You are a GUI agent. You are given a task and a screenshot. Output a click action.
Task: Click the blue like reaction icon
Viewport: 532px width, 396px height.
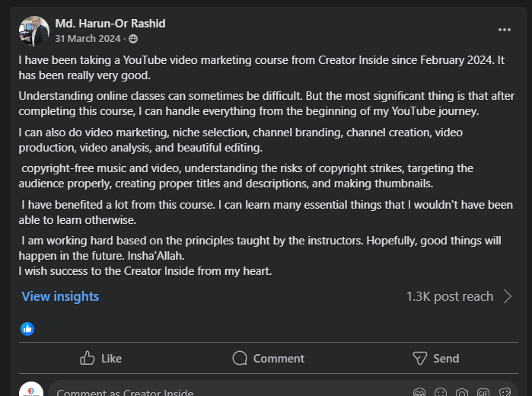coord(27,329)
